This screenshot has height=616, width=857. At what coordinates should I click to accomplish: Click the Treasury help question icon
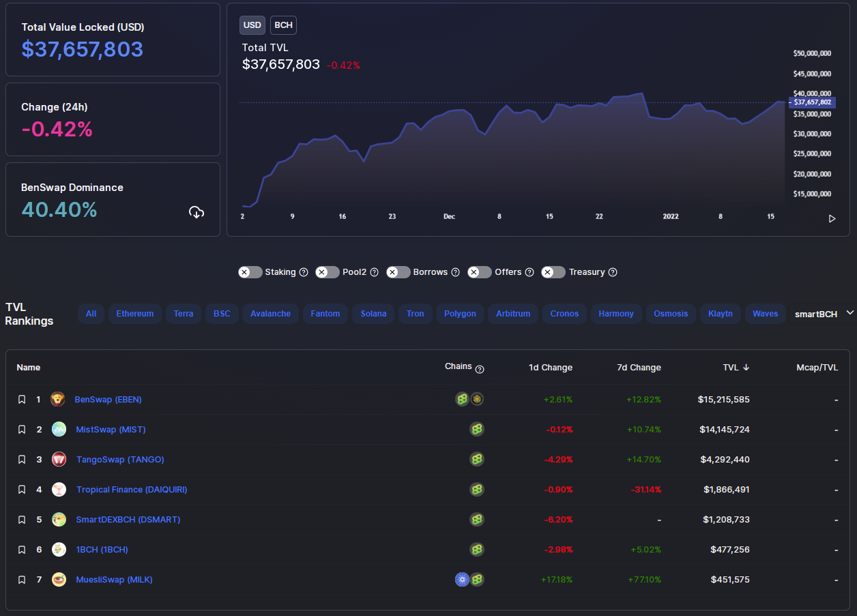[x=613, y=272]
